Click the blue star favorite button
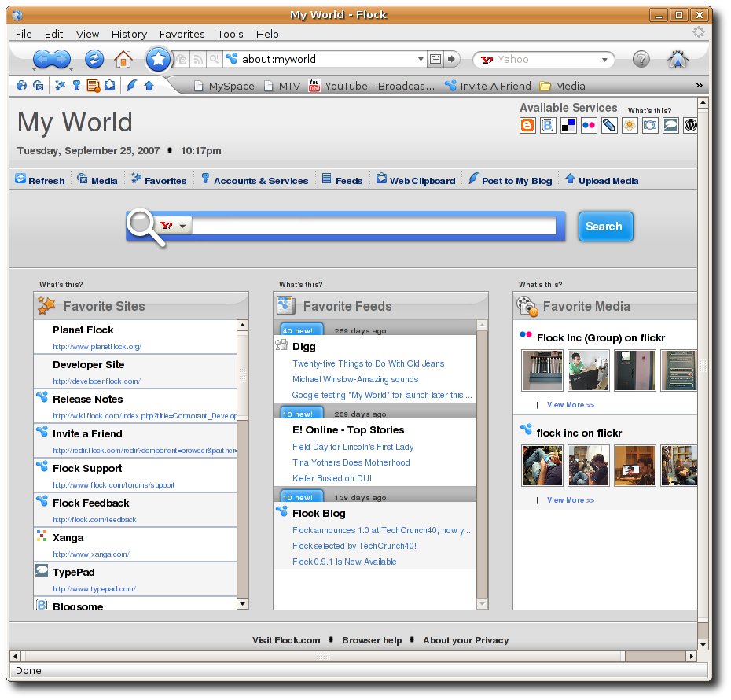731x700 pixels. [x=158, y=59]
